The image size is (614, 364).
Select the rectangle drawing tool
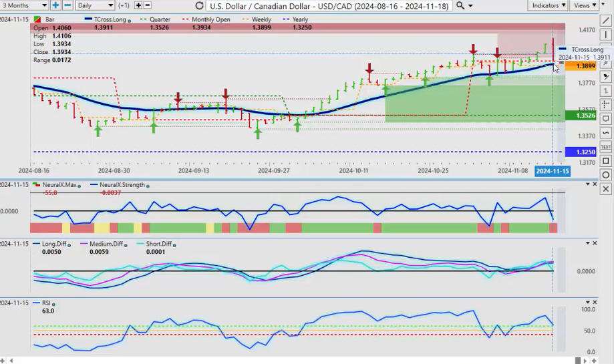click(605, 161)
